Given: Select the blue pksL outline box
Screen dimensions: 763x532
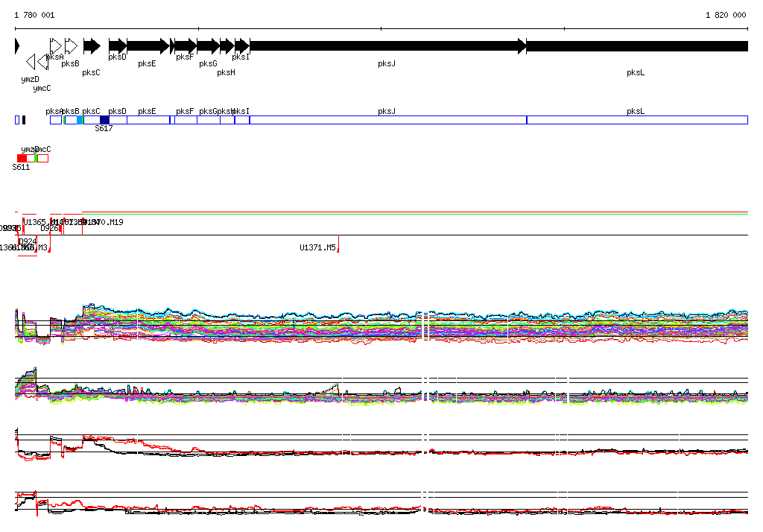Looking at the screenshot, I should pyautogui.click(x=638, y=120).
